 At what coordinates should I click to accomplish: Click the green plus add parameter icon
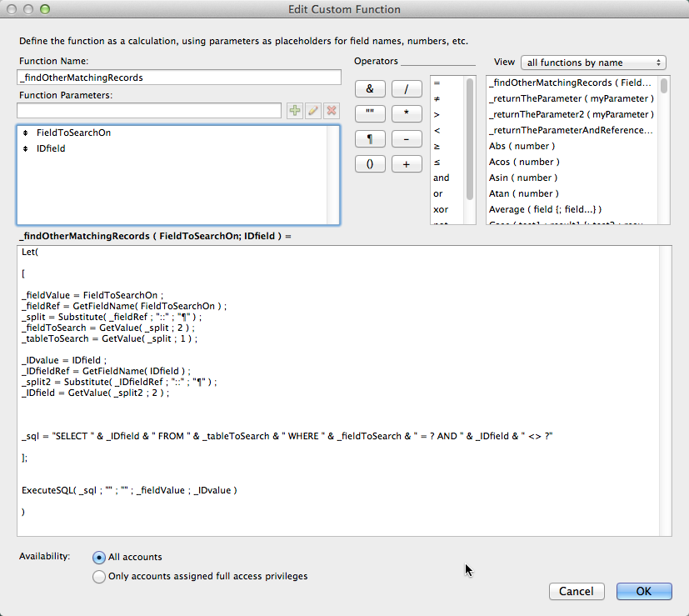295,111
